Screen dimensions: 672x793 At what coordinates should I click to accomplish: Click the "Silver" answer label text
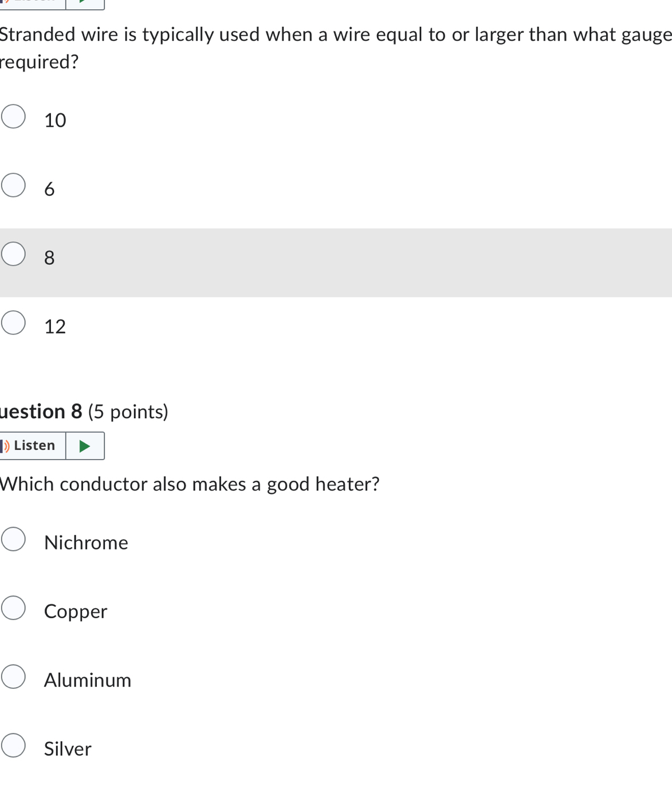68,749
